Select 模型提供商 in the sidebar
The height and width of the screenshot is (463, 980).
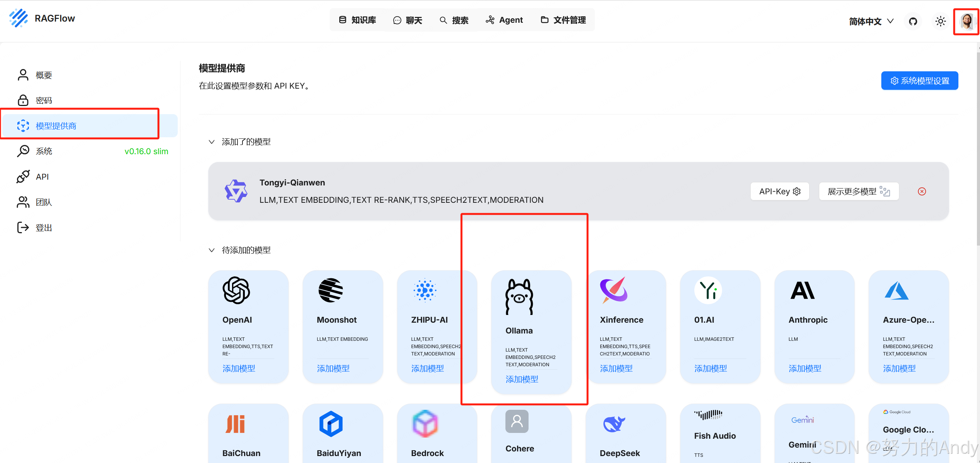(x=90, y=126)
